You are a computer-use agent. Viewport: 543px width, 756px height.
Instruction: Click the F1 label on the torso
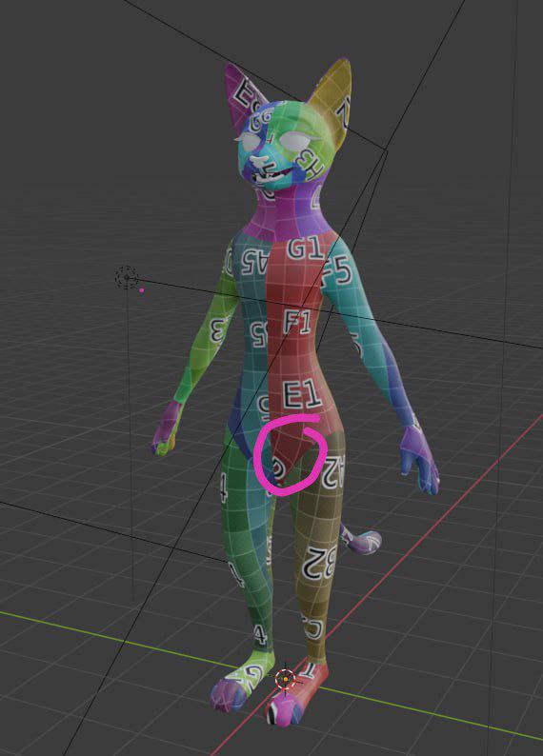(x=296, y=323)
